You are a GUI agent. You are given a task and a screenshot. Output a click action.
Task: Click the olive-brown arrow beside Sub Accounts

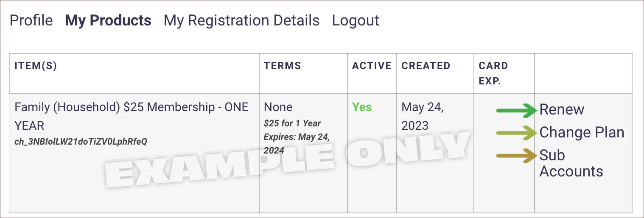pyautogui.click(x=516, y=156)
